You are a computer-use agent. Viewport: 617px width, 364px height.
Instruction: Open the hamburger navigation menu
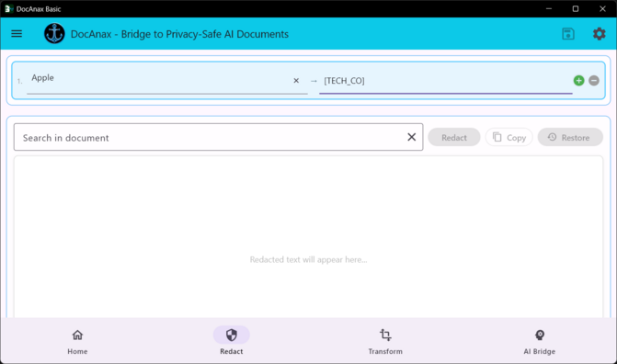pos(17,34)
